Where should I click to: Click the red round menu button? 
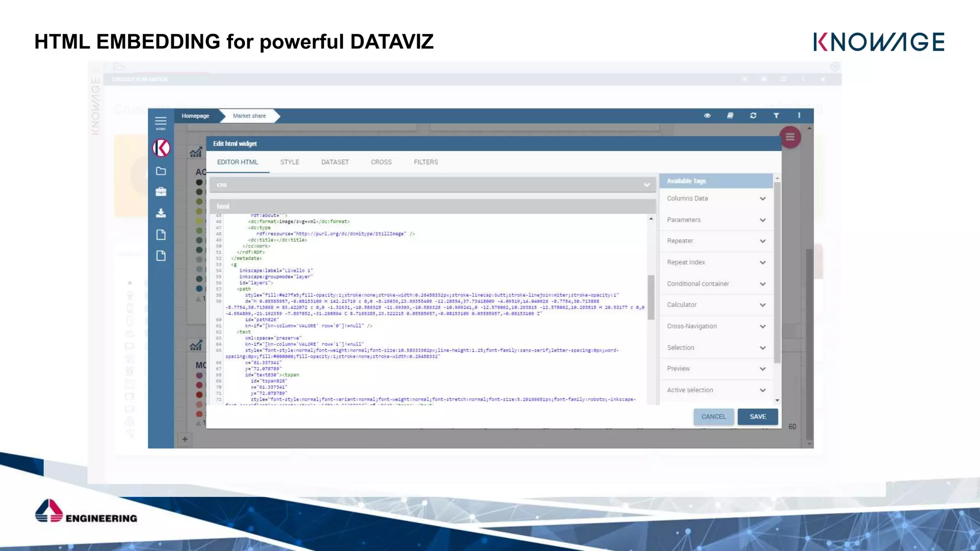tap(790, 137)
